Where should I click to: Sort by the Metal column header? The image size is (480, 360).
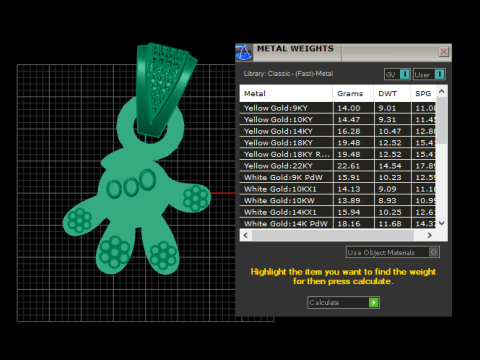(x=286, y=94)
